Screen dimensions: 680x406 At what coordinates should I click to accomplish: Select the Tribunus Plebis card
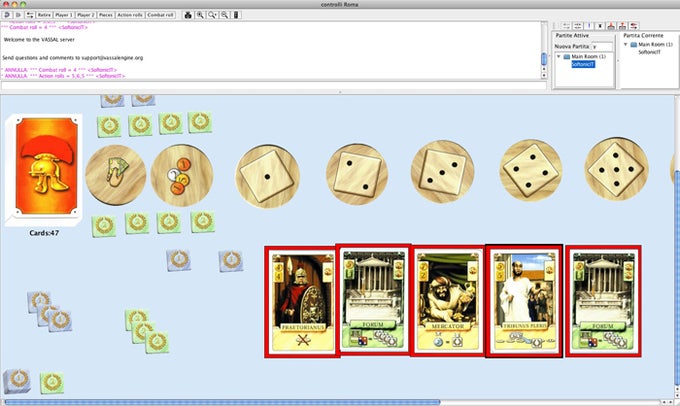coord(524,301)
